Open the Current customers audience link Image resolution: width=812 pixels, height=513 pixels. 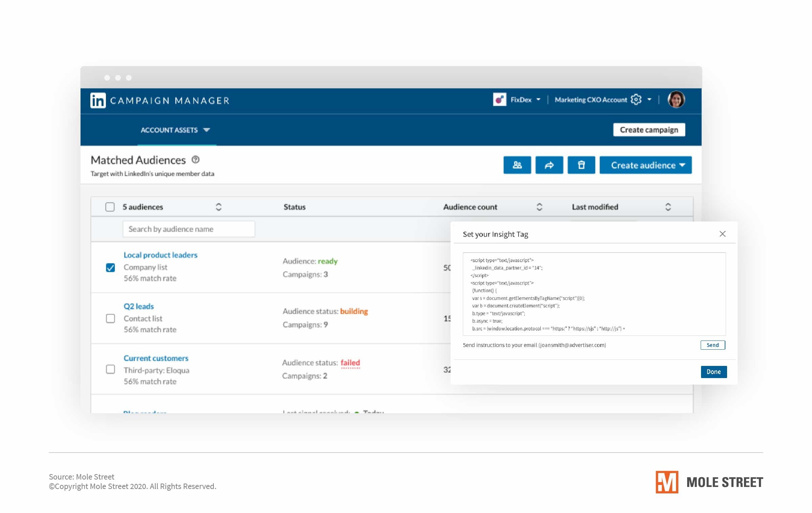pyautogui.click(x=156, y=358)
